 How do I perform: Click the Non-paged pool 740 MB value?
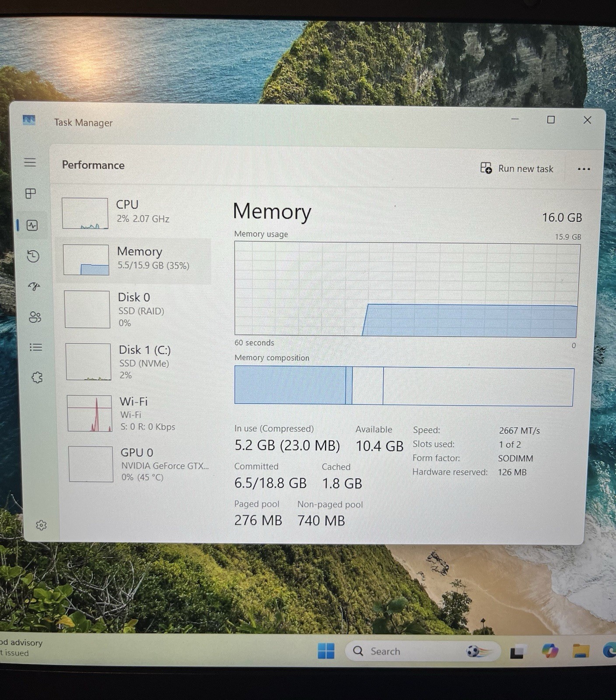[x=321, y=521]
